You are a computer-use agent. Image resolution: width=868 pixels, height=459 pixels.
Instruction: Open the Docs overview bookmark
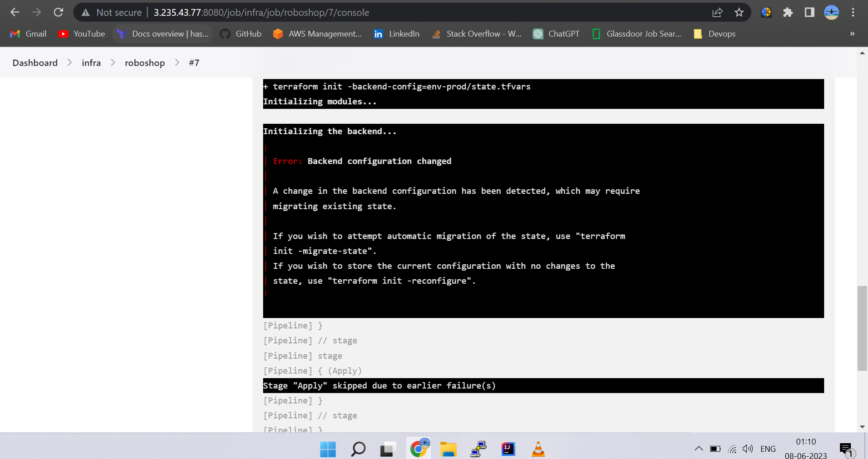(x=163, y=34)
